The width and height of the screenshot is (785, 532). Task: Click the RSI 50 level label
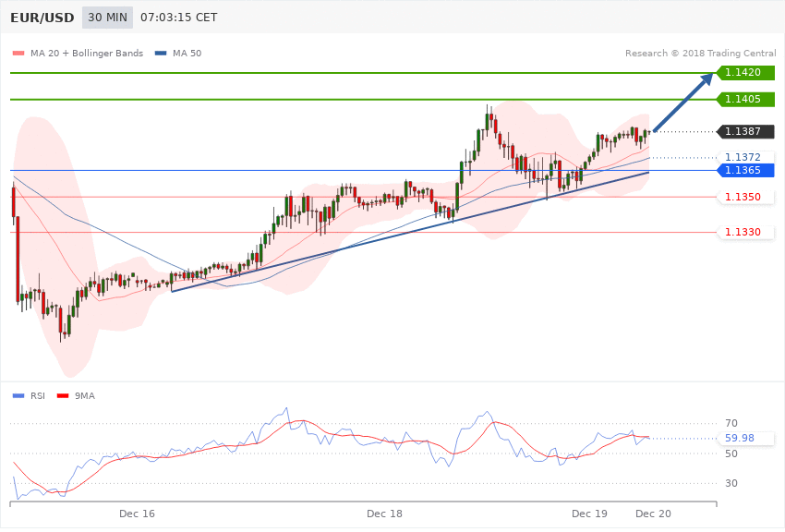click(731, 453)
